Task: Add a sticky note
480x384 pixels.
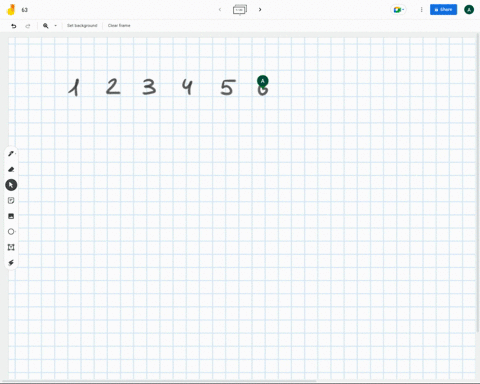Action: click(x=11, y=200)
